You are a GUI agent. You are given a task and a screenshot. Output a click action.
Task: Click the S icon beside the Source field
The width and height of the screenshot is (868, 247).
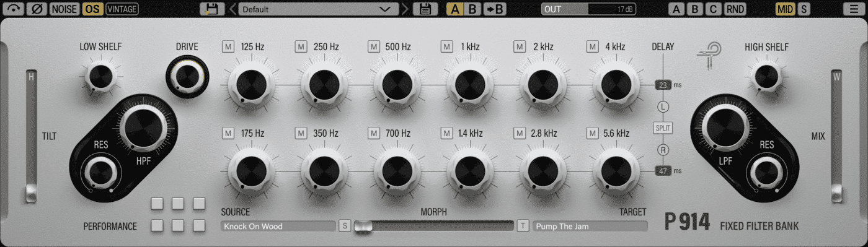pos(345,226)
